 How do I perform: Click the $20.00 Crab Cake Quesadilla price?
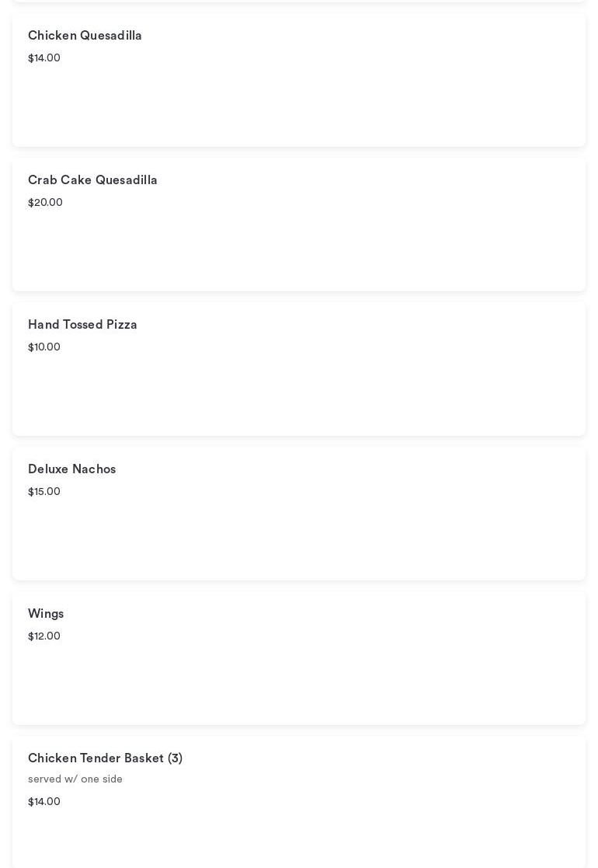(45, 203)
